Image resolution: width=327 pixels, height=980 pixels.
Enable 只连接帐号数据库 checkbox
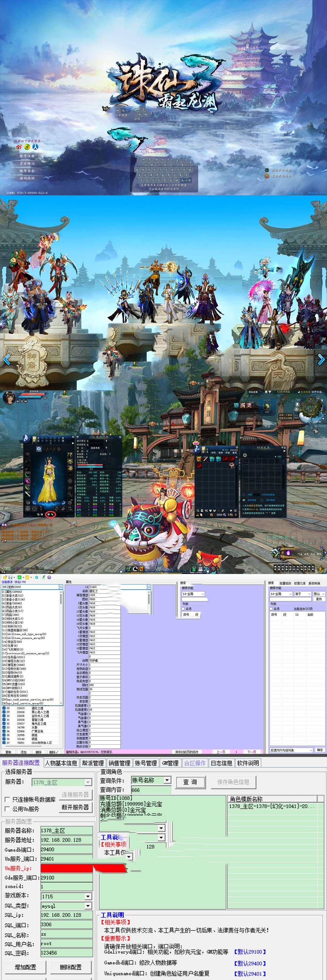click(8, 799)
